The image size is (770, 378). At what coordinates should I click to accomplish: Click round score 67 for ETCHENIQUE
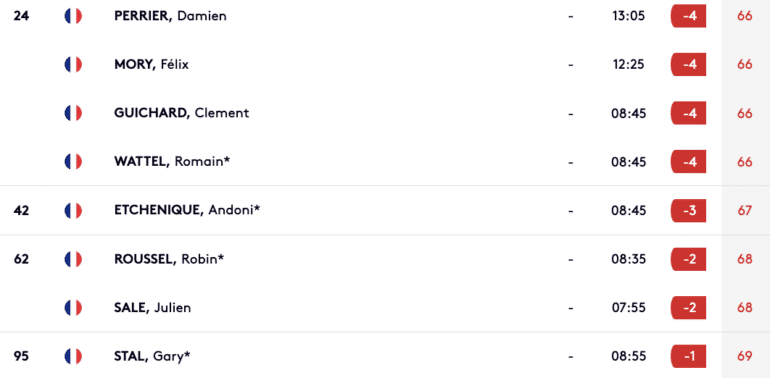[744, 211]
